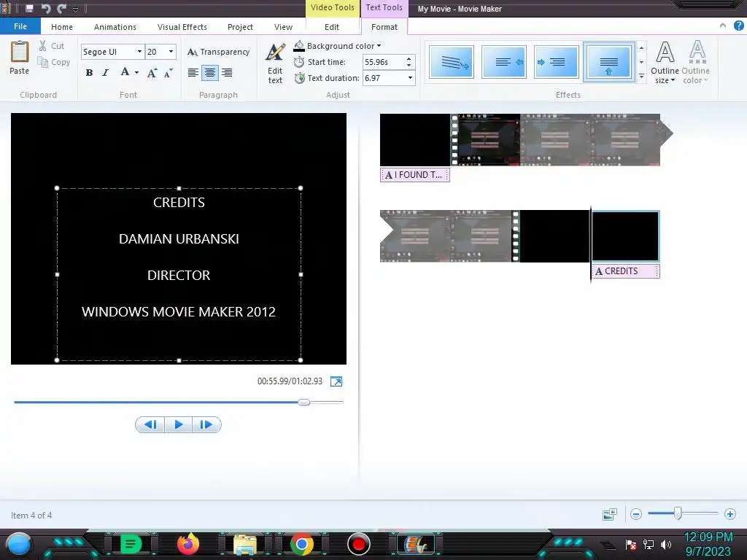Click the preview full screen icon
The width and height of the screenshot is (747, 560).
coord(336,381)
